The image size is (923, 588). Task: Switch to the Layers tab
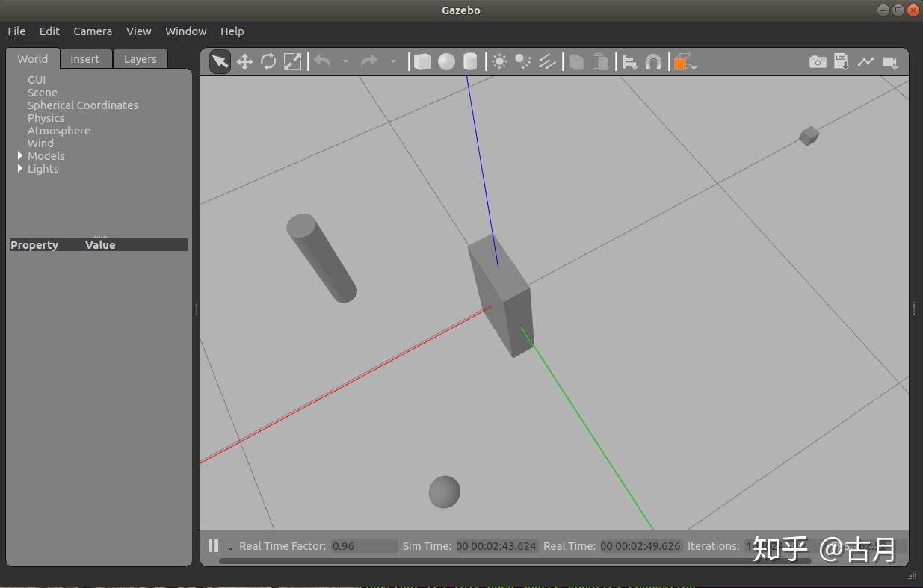(141, 59)
